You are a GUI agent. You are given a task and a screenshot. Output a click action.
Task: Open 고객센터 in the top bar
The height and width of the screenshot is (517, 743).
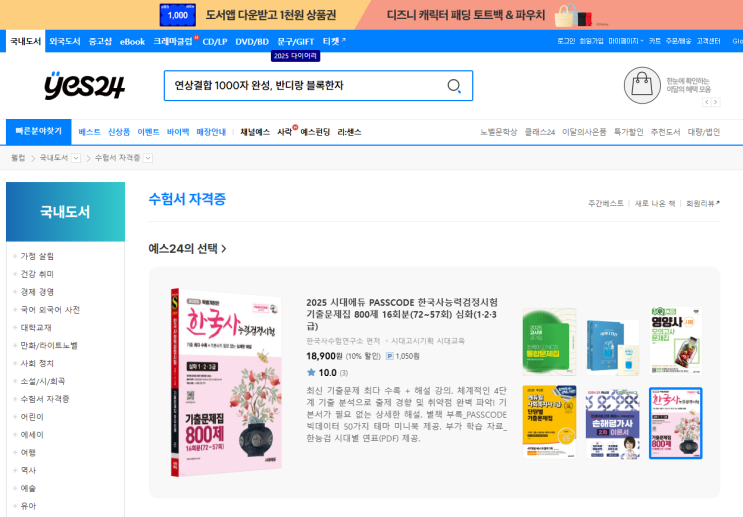[708, 41]
